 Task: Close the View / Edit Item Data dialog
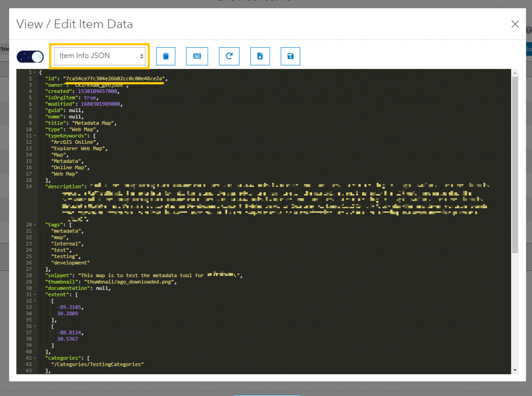(515, 24)
